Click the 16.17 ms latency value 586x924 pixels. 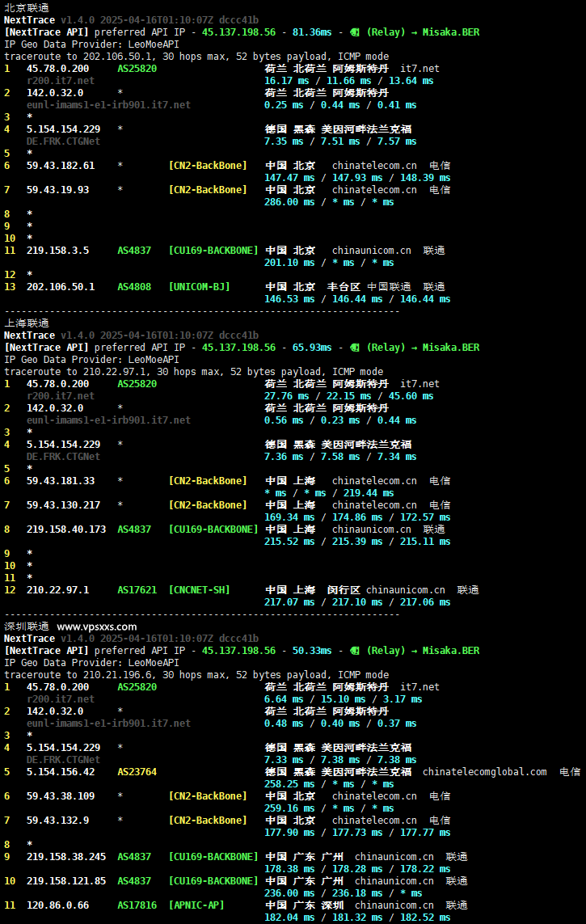(x=287, y=81)
